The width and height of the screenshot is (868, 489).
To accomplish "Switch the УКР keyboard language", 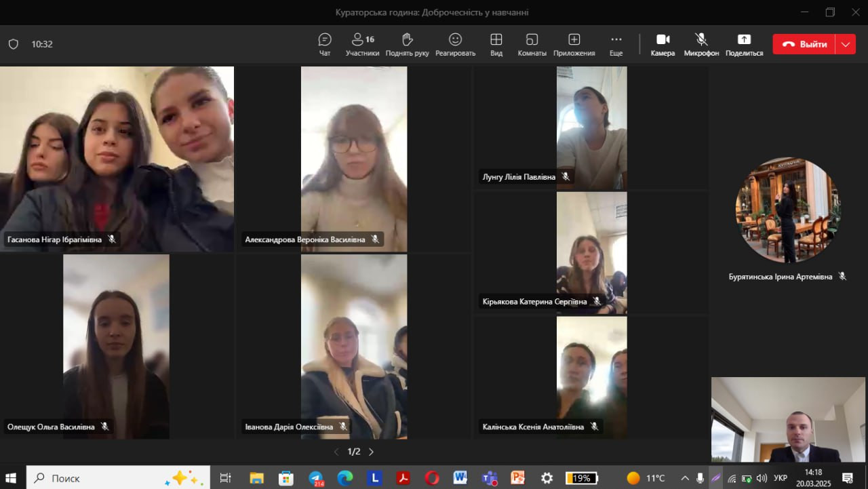I will pyautogui.click(x=781, y=478).
